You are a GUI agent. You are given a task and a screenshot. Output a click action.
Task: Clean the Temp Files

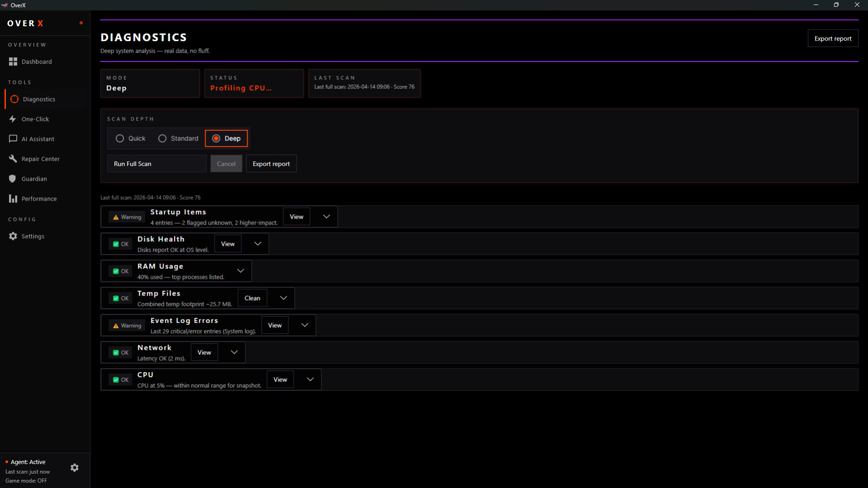[x=252, y=298]
